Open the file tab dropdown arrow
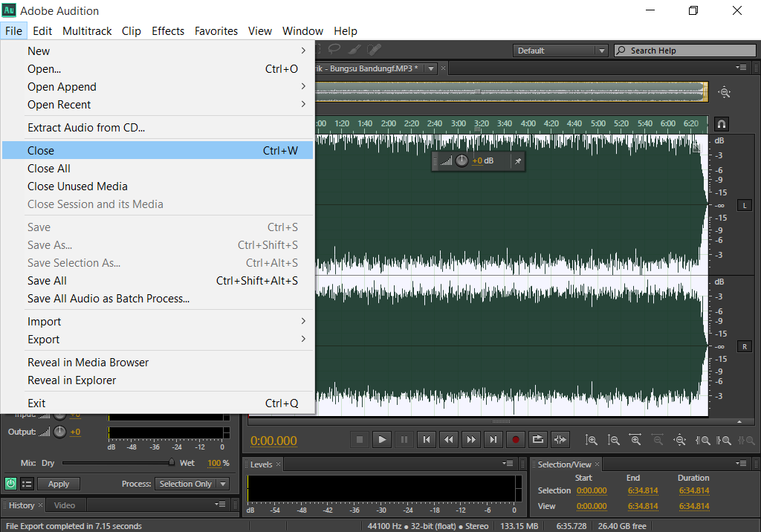Image resolution: width=761 pixels, height=532 pixels. click(431, 69)
